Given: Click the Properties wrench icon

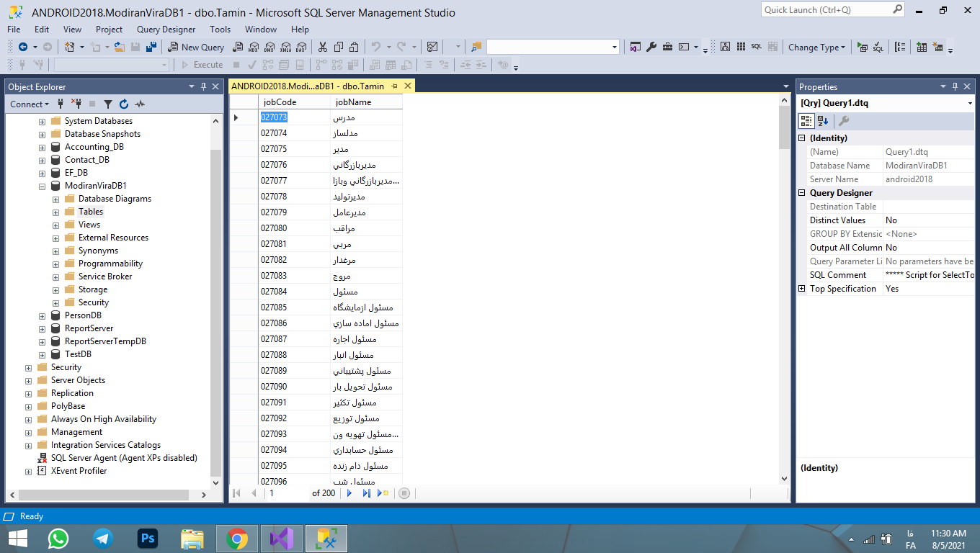Looking at the screenshot, I should pyautogui.click(x=651, y=47).
